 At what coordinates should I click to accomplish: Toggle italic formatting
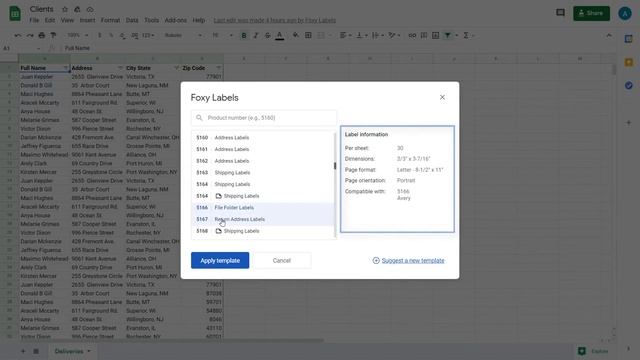point(256,36)
